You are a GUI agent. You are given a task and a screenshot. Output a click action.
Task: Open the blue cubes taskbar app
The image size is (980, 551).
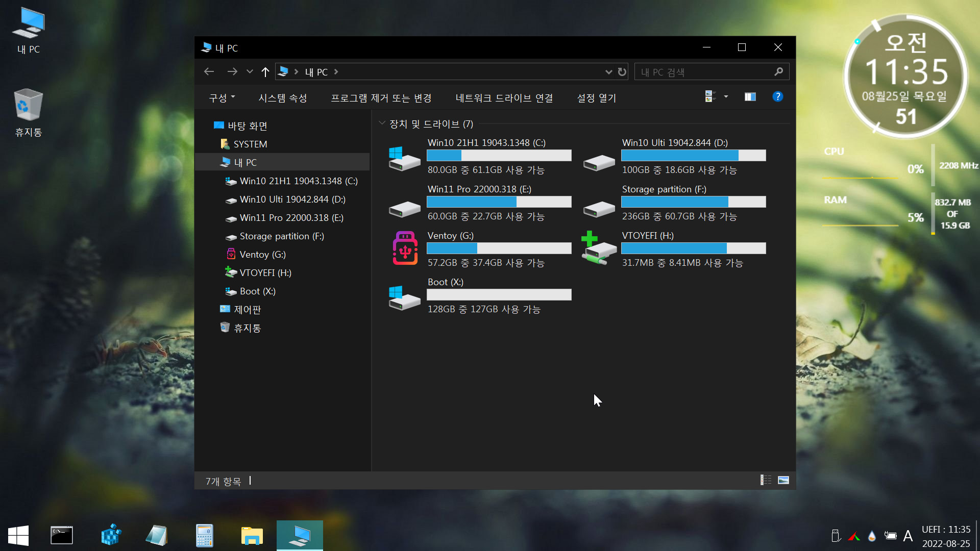coord(111,536)
